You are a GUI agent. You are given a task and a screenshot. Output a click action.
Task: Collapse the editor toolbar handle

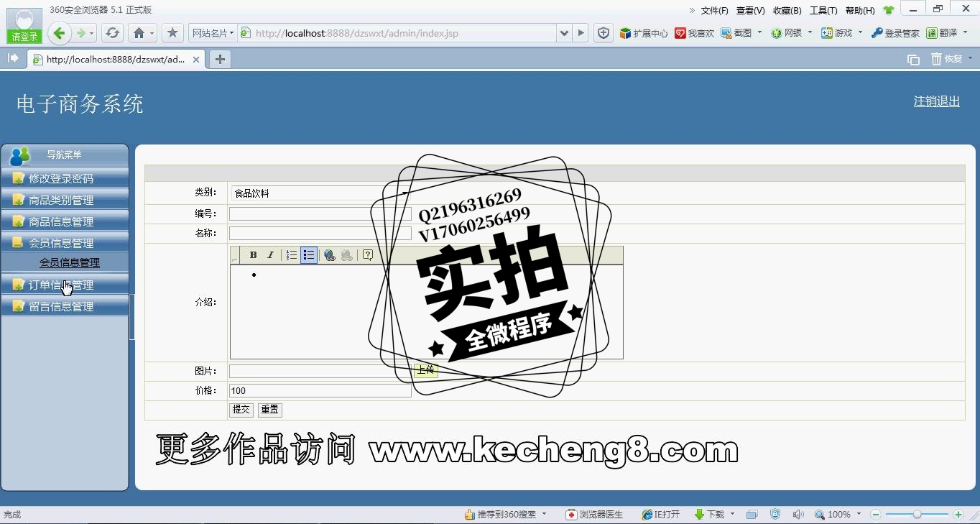[x=234, y=255]
